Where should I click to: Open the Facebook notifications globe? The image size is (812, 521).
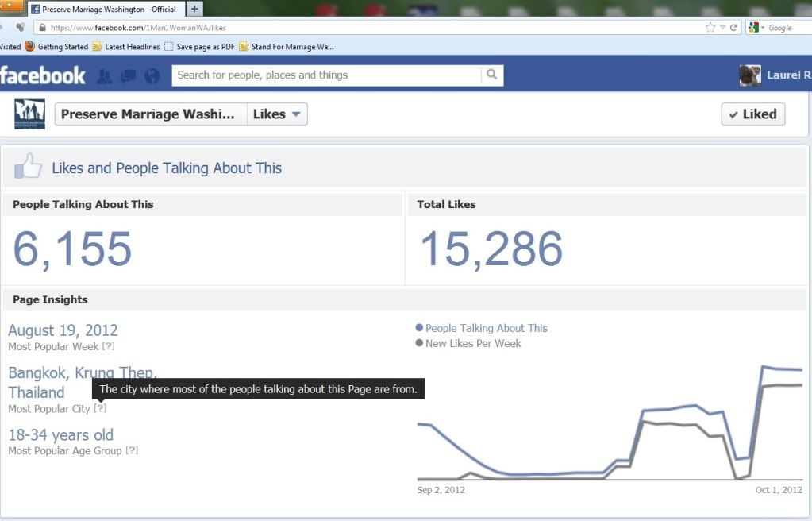pos(152,76)
